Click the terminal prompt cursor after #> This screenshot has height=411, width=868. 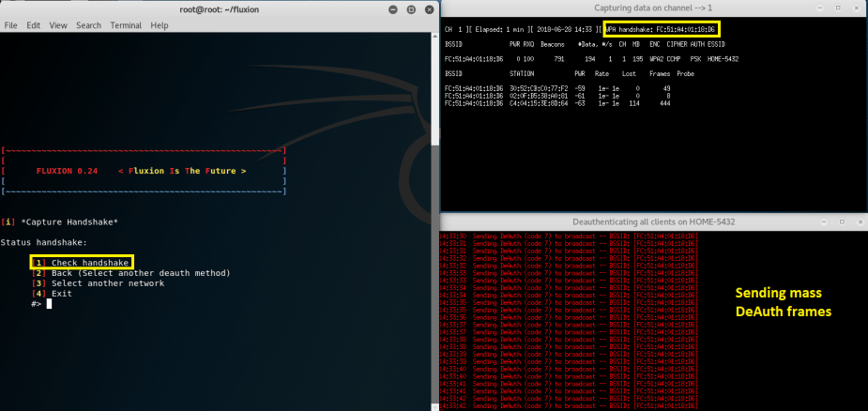[49, 304]
